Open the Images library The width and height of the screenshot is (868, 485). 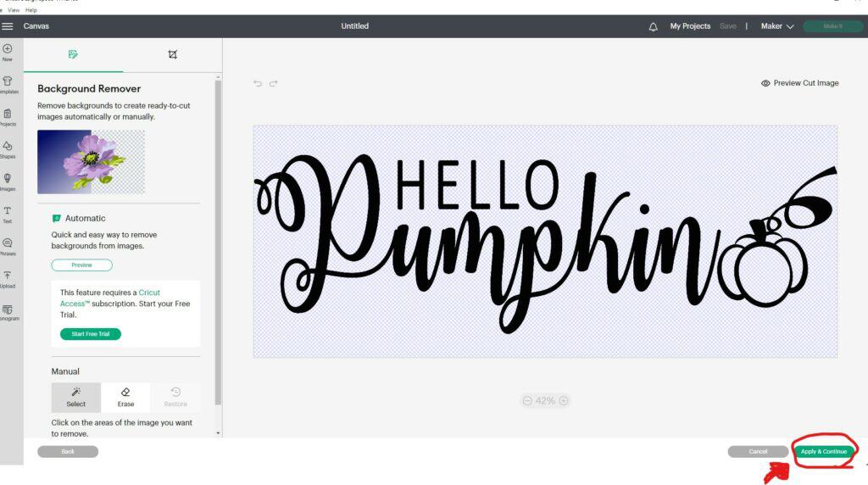pyautogui.click(x=8, y=182)
